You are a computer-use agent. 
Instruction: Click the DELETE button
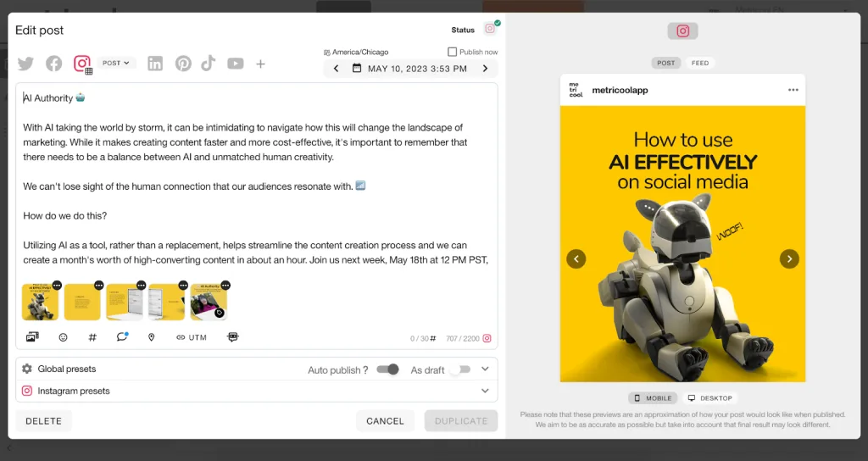click(44, 421)
